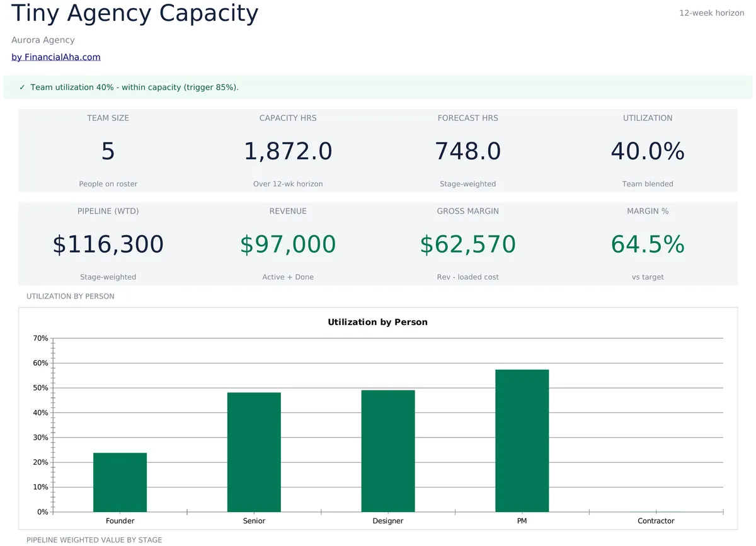Click the PM bar in the chart
Viewport: 756px width, 546px height.
(522, 441)
